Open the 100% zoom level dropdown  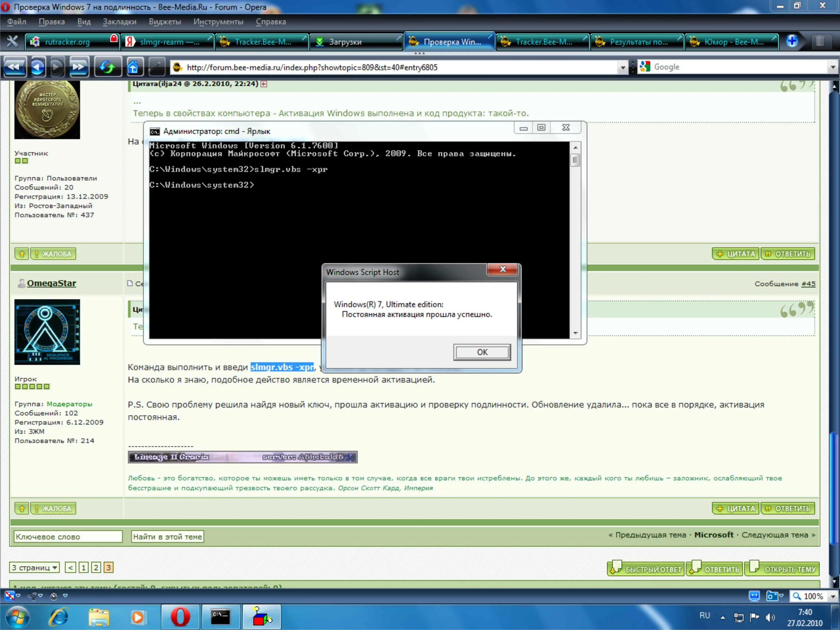pos(833,596)
